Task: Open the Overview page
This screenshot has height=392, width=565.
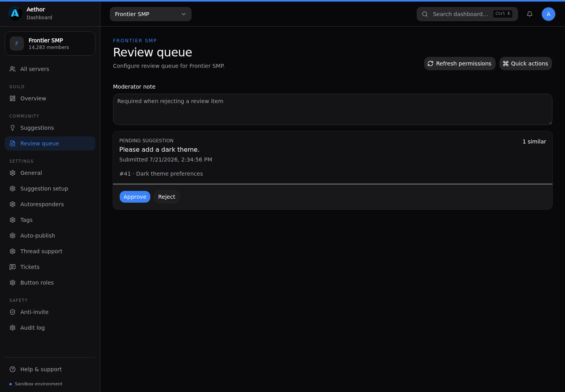Action: [x=50, y=98]
